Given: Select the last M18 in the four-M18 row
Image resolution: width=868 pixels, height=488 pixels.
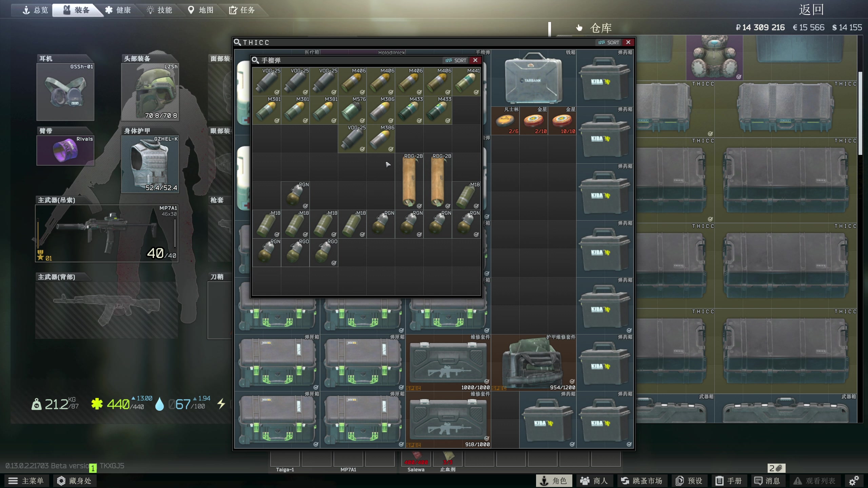Looking at the screenshot, I should (352, 224).
